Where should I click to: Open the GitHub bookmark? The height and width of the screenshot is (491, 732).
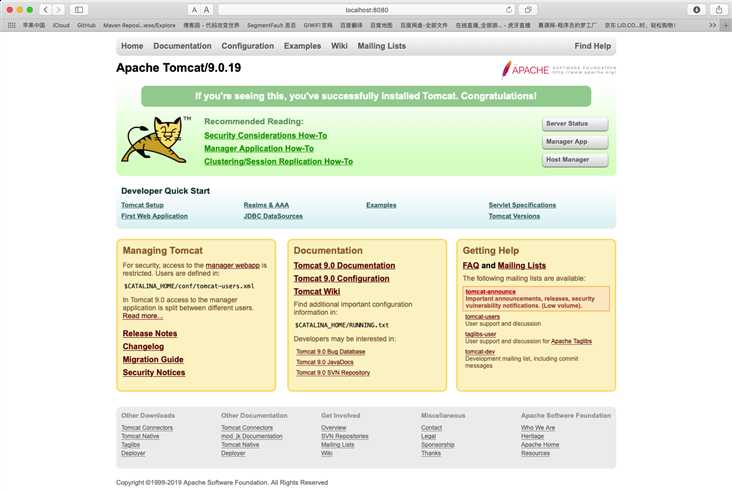86,25
